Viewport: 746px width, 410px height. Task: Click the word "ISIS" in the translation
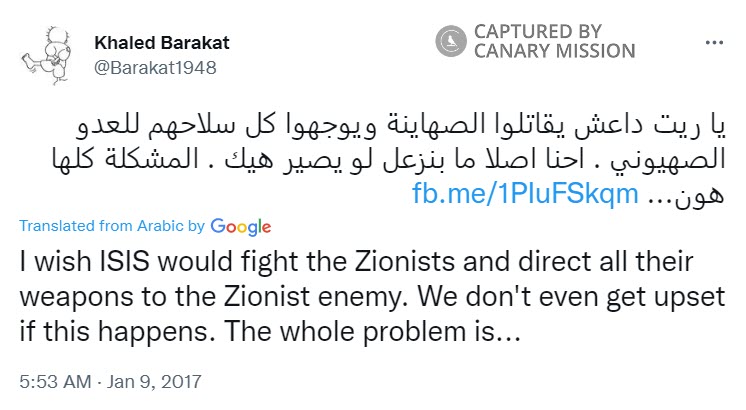[124, 262]
